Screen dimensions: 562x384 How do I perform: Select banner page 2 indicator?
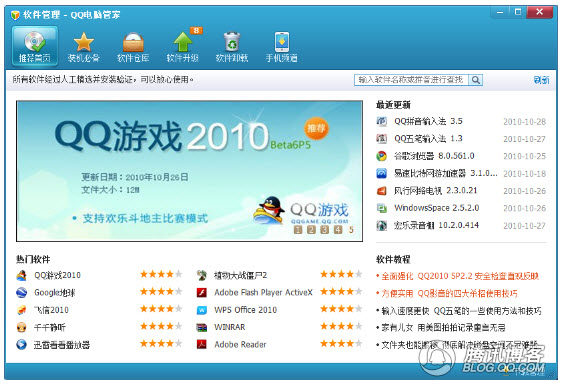point(311,229)
